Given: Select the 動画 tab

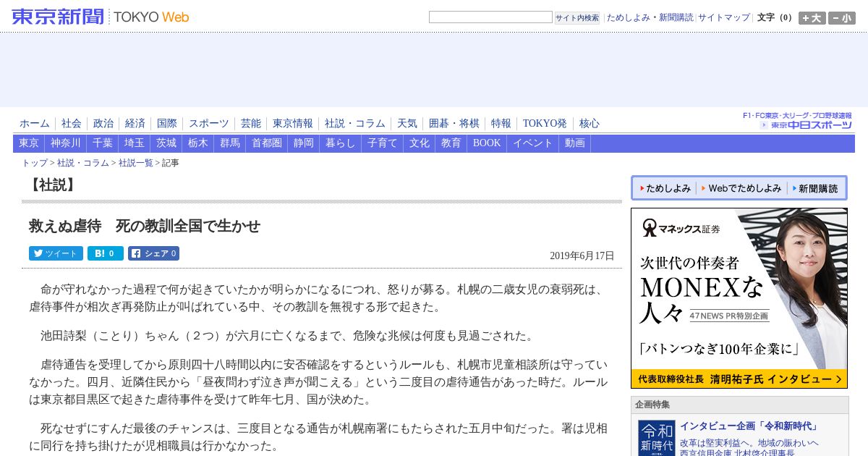Looking at the screenshot, I should pos(575,143).
